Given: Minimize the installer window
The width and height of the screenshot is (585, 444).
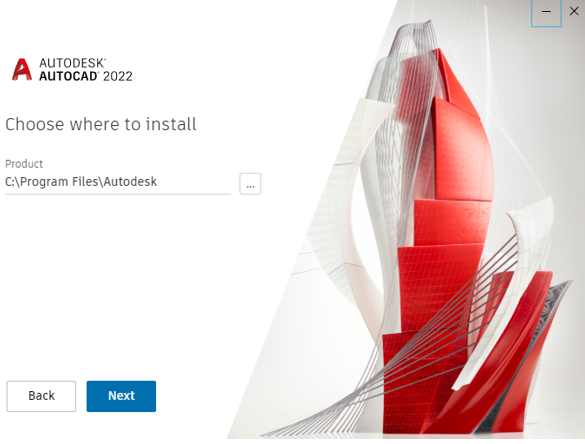Looking at the screenshot, I should (x=546, y=12).
